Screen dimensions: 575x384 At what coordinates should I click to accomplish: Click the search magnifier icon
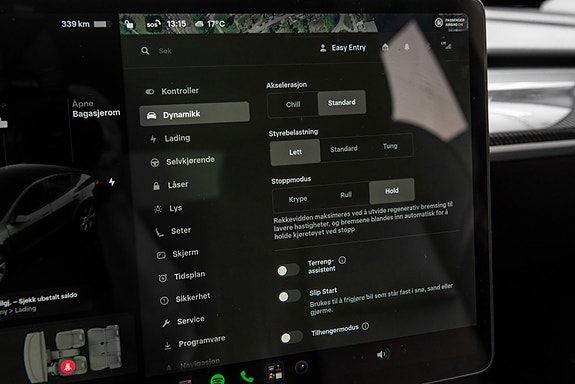[x=145, y=51]
